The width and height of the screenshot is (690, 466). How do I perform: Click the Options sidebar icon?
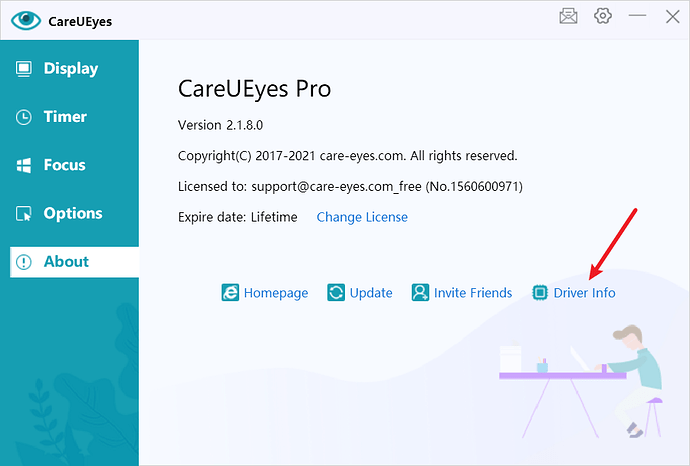[24, 213]
